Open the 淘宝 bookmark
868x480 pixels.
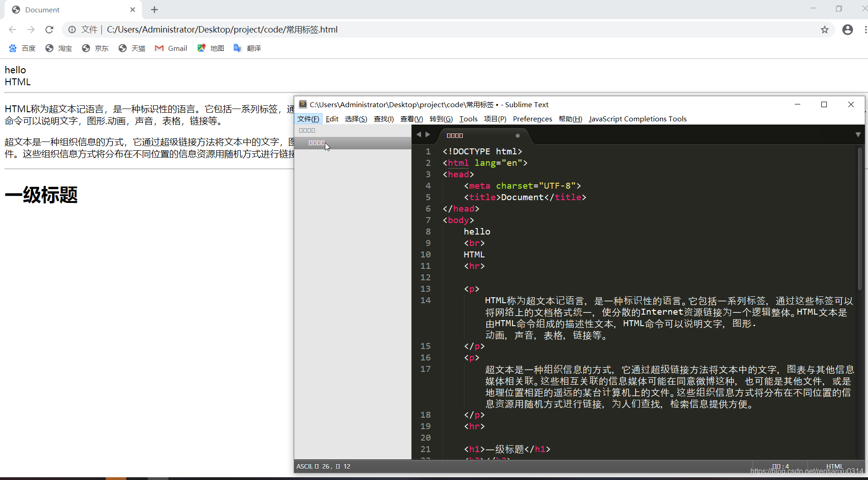[59, 48]
